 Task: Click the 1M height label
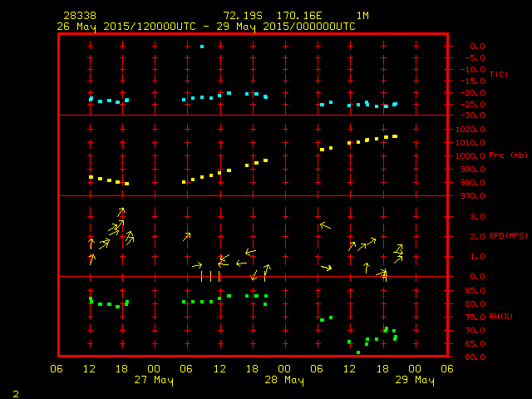pos(362,16)
